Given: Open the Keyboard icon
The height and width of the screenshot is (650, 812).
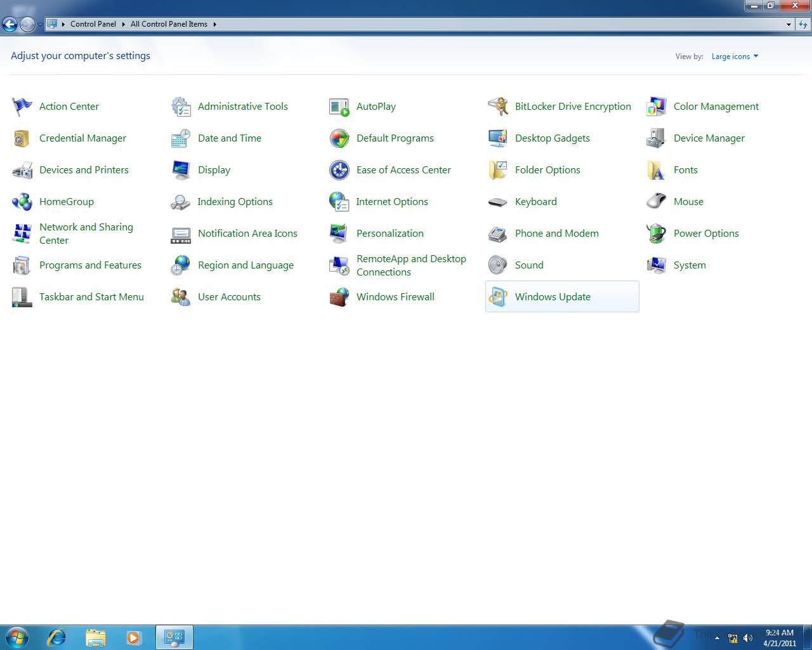Looking at the screenshot, I should point(498,202).
